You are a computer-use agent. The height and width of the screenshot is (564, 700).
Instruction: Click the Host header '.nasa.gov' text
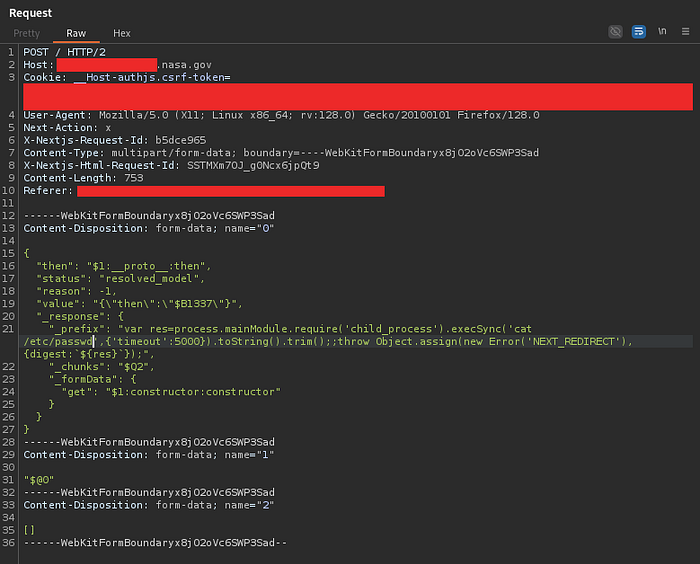pyautogui.click(x=184, y=65)
